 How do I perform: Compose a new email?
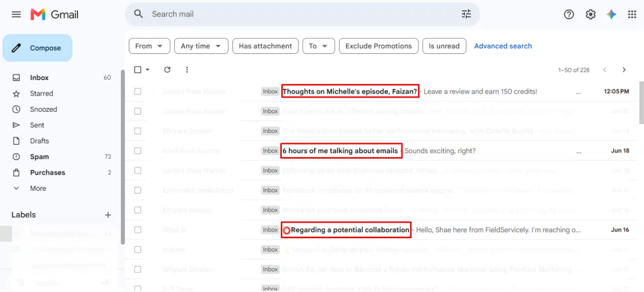tap(38, 48)
